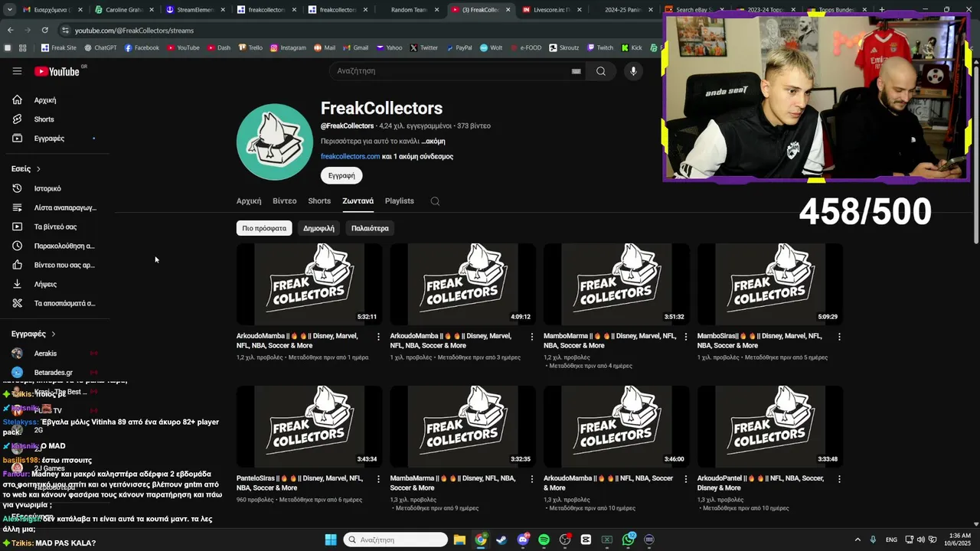Open the Windows Start menu
This screenshot has height=551, width=980.
tap(331, 540)
